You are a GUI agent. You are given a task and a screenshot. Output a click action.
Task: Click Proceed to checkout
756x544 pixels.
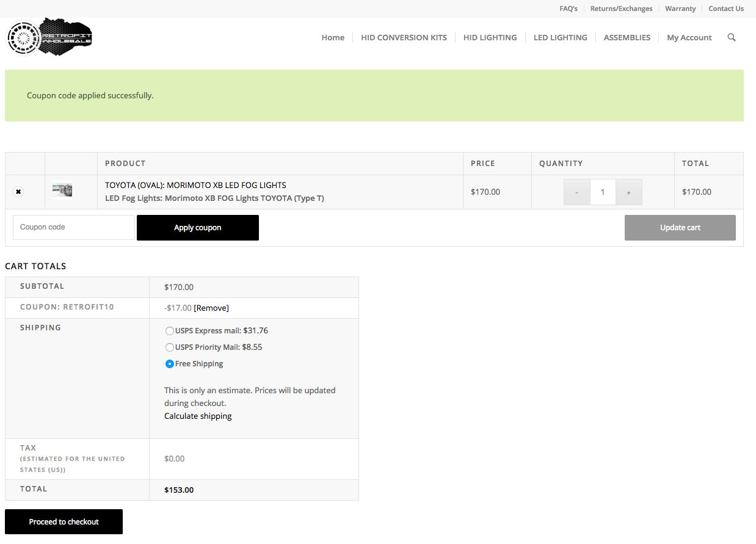click(64, 522)
